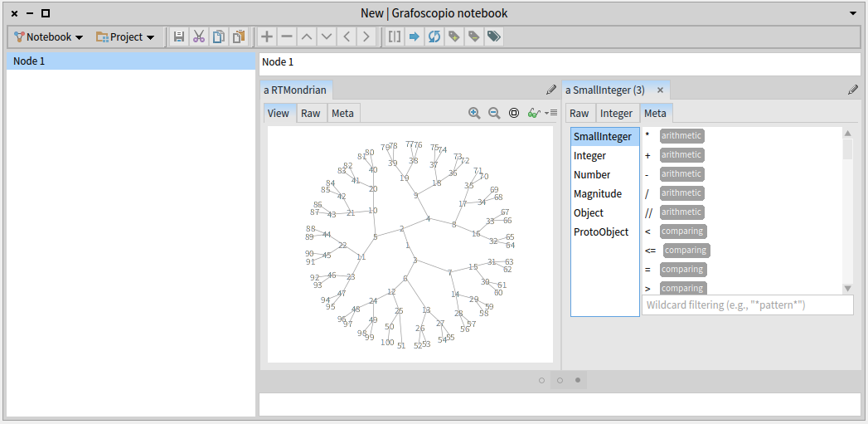Save the notebook with the floppy disk icon

coord(179,37)
